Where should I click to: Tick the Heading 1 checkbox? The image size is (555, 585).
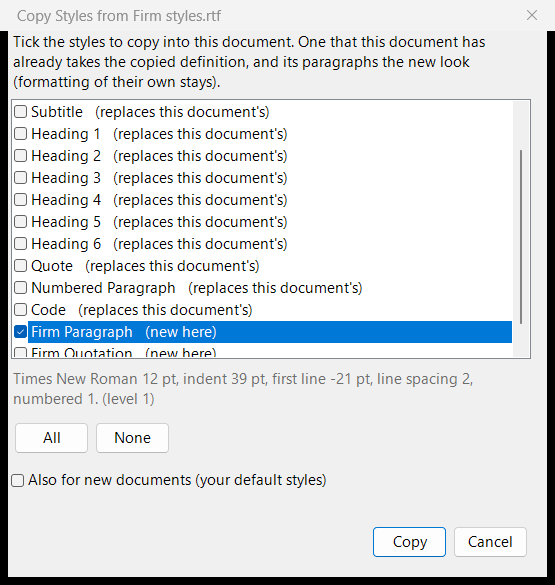[x=21, y=134]
